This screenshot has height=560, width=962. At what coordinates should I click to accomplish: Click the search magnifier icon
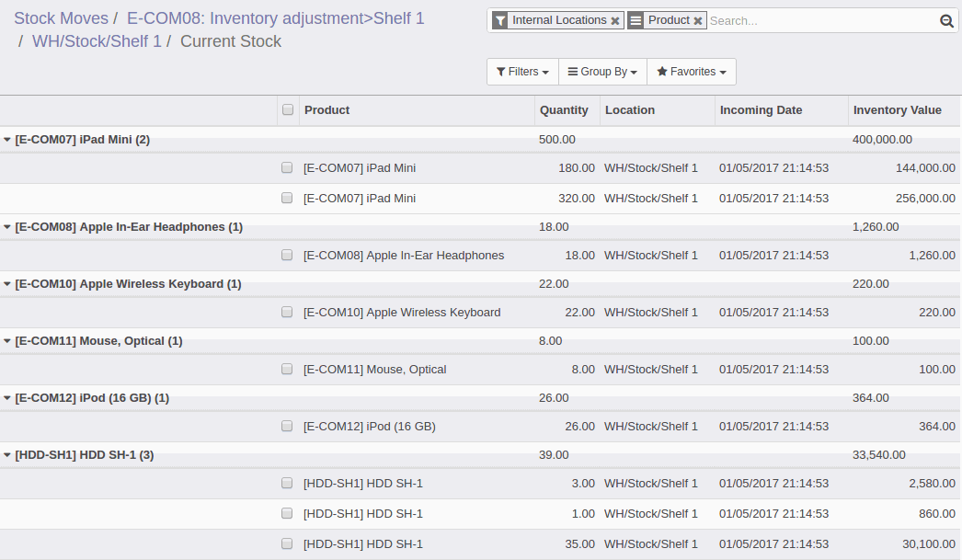click(x=946, y=21)
